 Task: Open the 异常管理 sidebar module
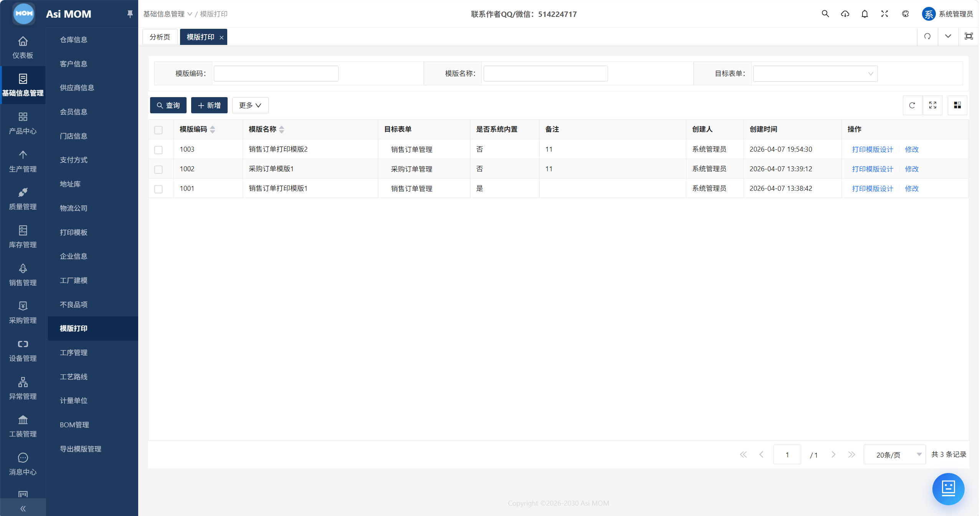point(23,388)
